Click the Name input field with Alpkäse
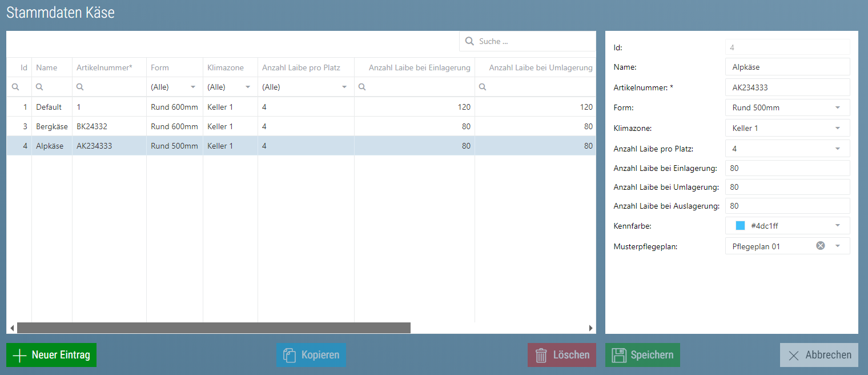This screenshot has height=375, width=868. coord(787,67)
